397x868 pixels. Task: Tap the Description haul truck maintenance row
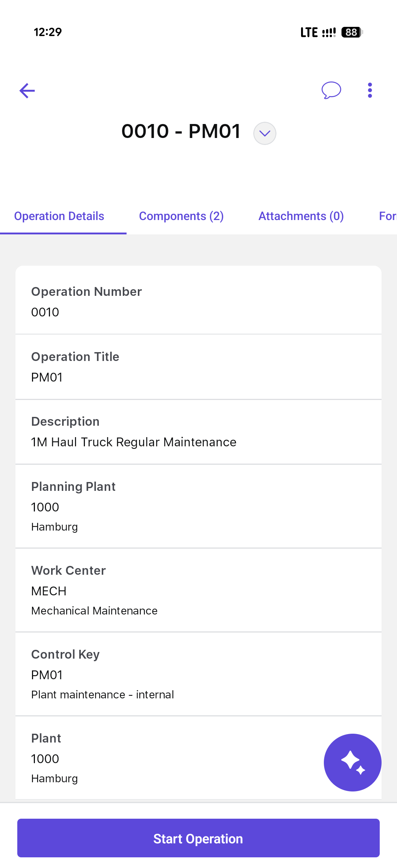(198, 432)
